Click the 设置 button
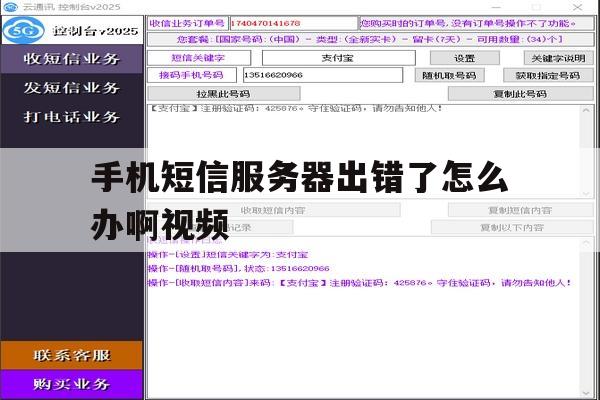600x400 pixels. pyautogui.click(x=465, y=58)
